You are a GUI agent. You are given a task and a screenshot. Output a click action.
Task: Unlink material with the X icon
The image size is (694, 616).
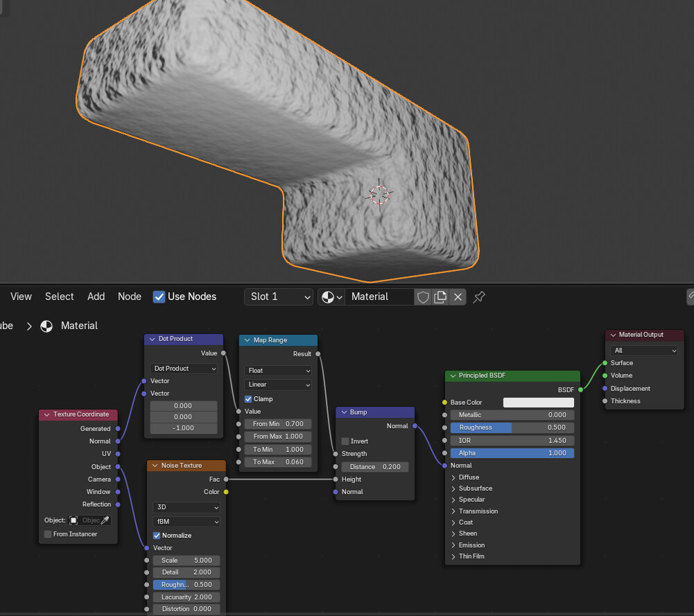(x=458, y=297)
